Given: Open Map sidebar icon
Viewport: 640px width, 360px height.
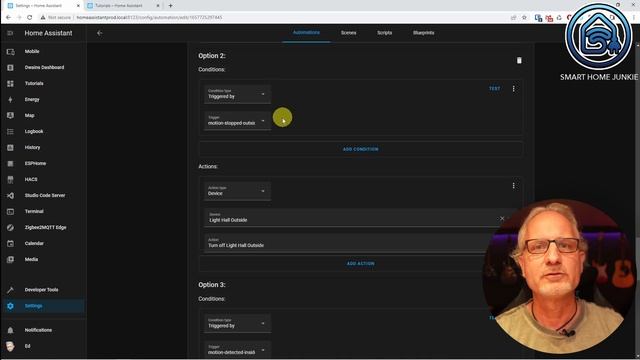Looking at the screenshot, I should 11,116.
